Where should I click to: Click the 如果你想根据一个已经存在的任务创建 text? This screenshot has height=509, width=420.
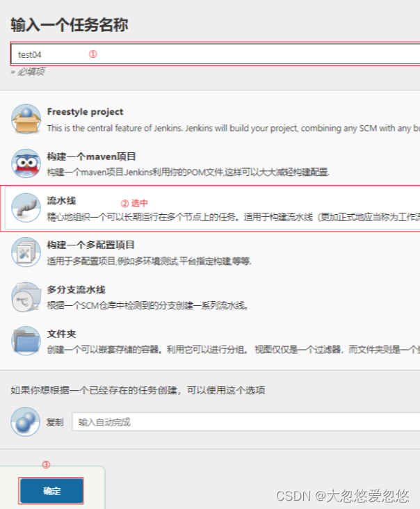[138, 390]
